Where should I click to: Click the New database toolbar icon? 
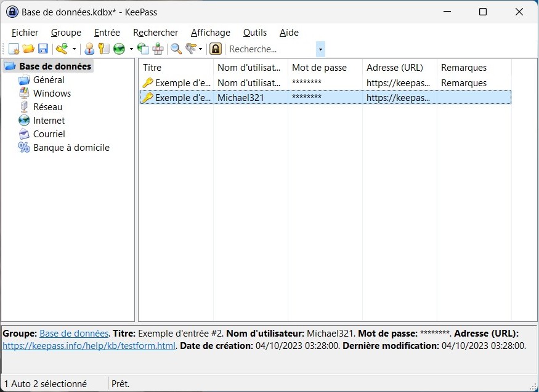(14, 49)
